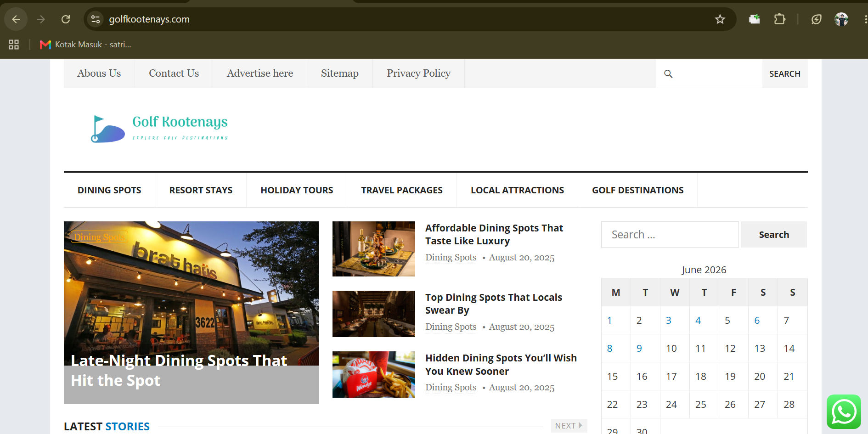This screenshot has width=868, height=434.
Task: Click the circular icon beside profile avatar
Action: pyautogui.click(x=816, y=19)
